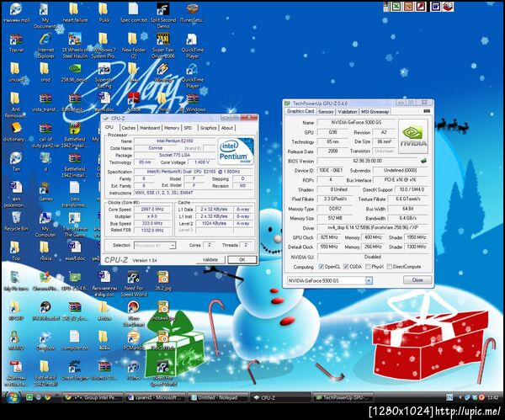
Task: Open the My Computer desktop icon
Action: pos(45,225)
